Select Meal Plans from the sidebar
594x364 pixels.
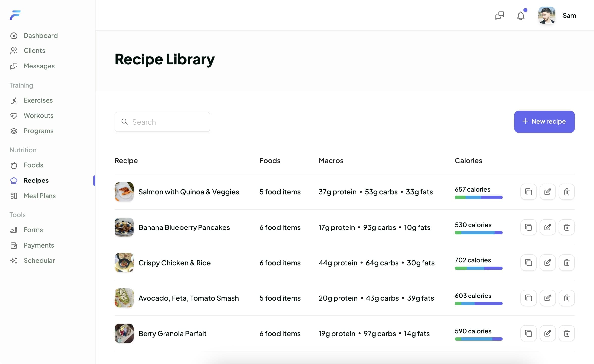[x=39, y=196]
